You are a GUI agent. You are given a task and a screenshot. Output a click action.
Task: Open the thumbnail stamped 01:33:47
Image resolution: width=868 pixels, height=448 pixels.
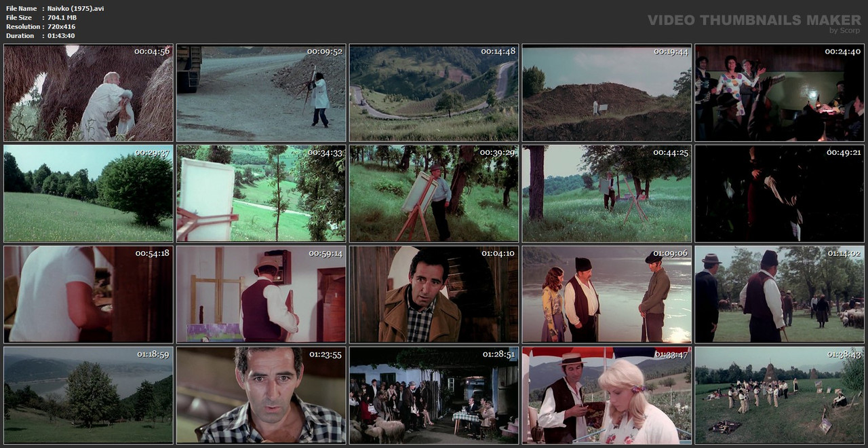[607, 396]
